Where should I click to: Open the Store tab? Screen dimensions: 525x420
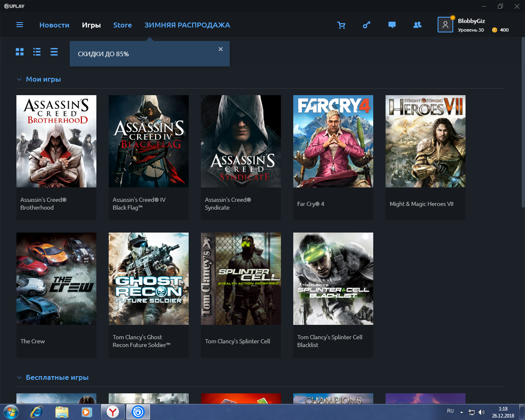(123, 25)
